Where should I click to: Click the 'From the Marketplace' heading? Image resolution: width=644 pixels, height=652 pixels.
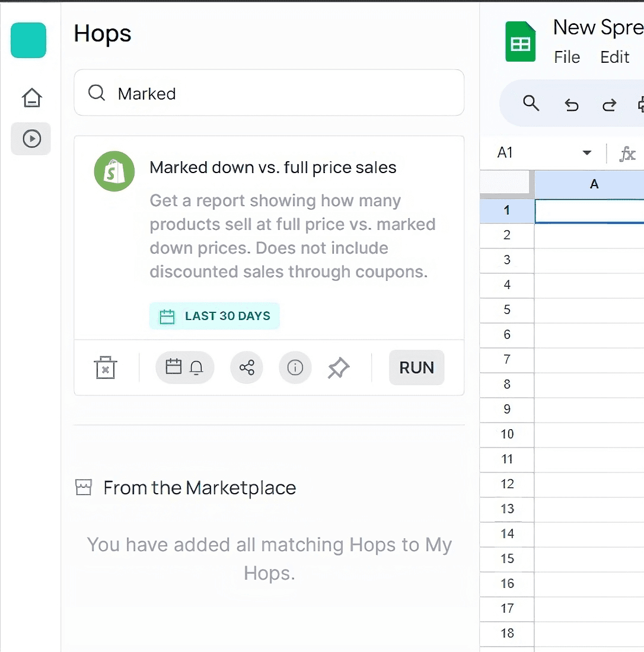[x=200, y=488]
